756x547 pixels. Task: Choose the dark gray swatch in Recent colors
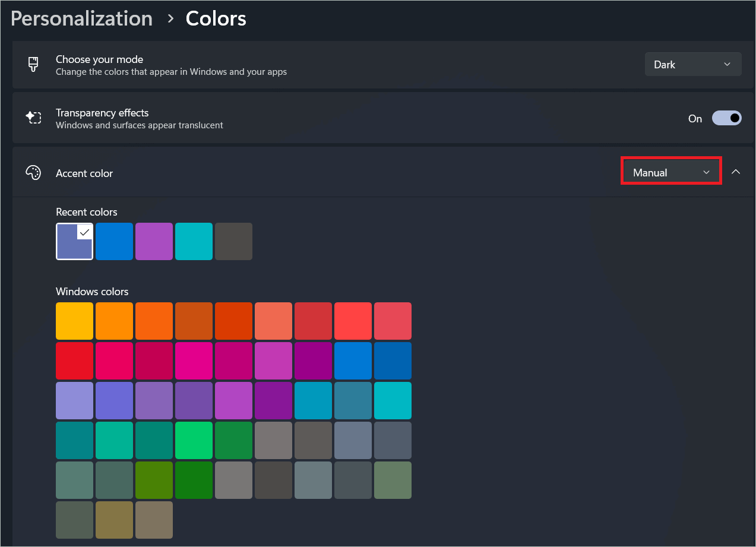click(x=233, y=241)
